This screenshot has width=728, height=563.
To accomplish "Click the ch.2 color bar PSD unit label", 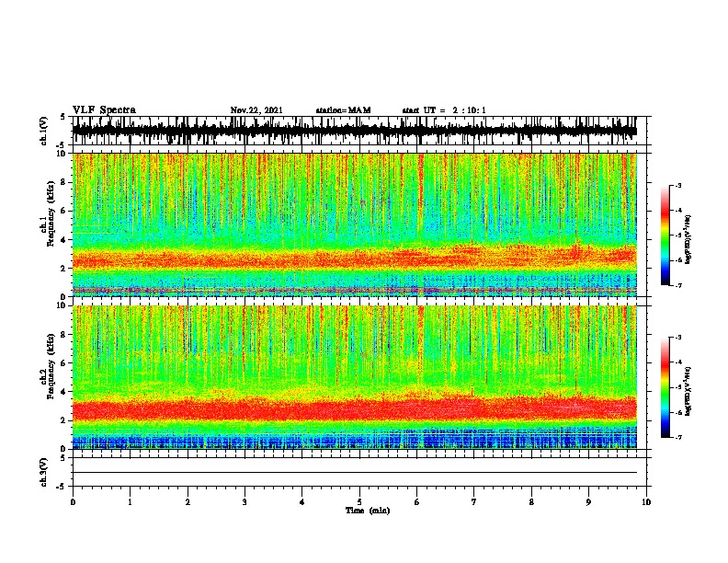I will pos(688,392).
